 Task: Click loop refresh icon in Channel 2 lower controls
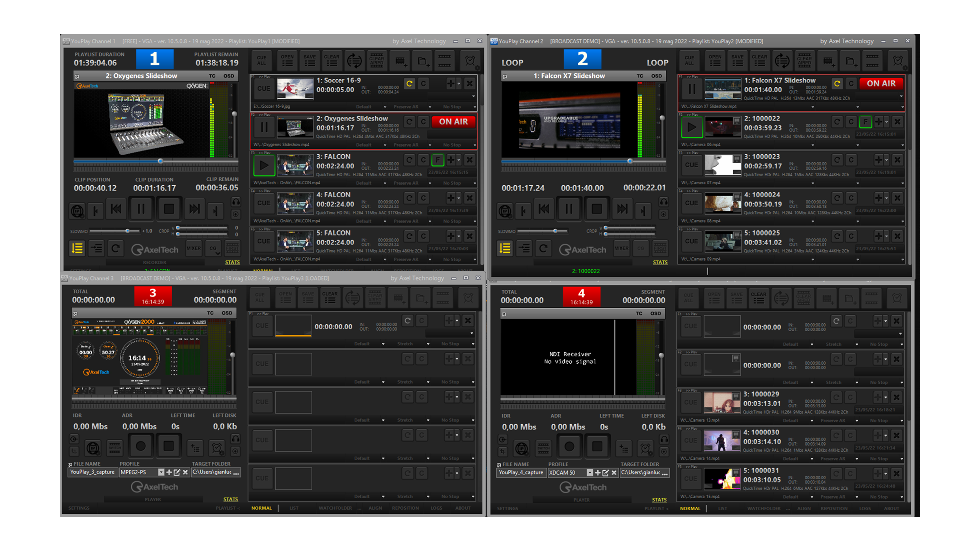pyautogui.click(x=543, y=249)
